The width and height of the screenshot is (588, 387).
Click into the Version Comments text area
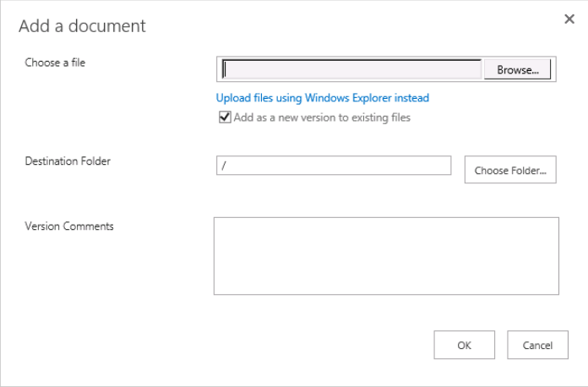tap(386, 255)
